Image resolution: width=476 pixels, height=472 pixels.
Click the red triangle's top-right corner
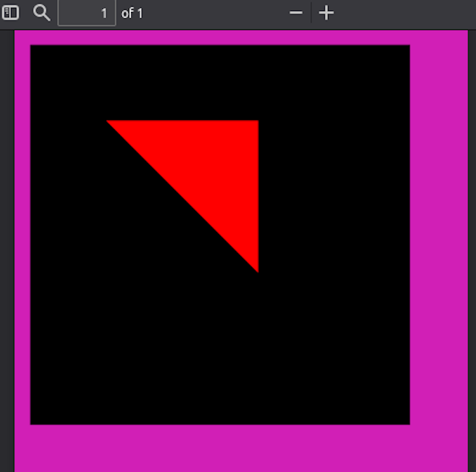point(256,123)
